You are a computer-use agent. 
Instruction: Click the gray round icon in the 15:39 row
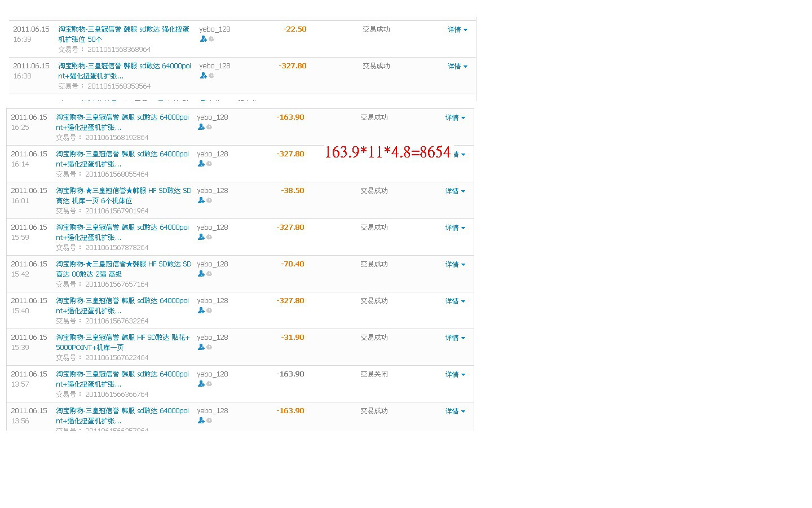[209, 347]
